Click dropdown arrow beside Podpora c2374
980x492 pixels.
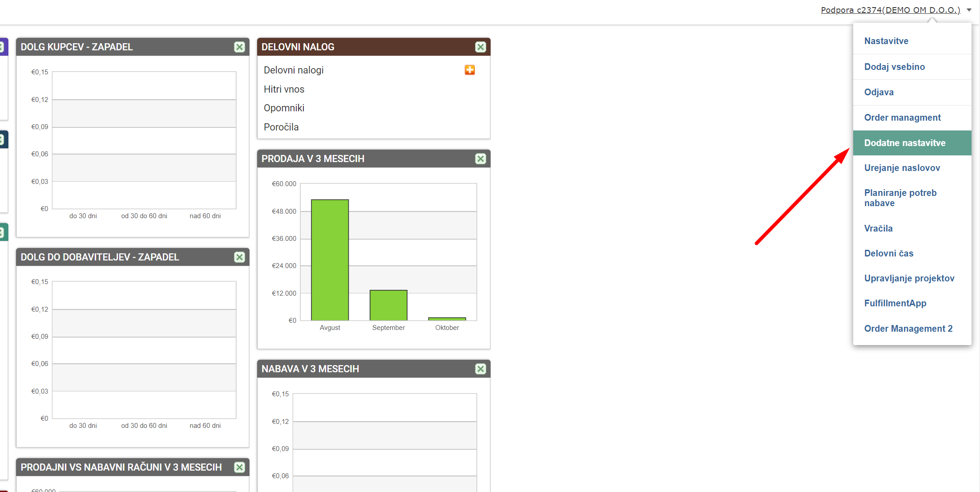[x=969, y=10]
